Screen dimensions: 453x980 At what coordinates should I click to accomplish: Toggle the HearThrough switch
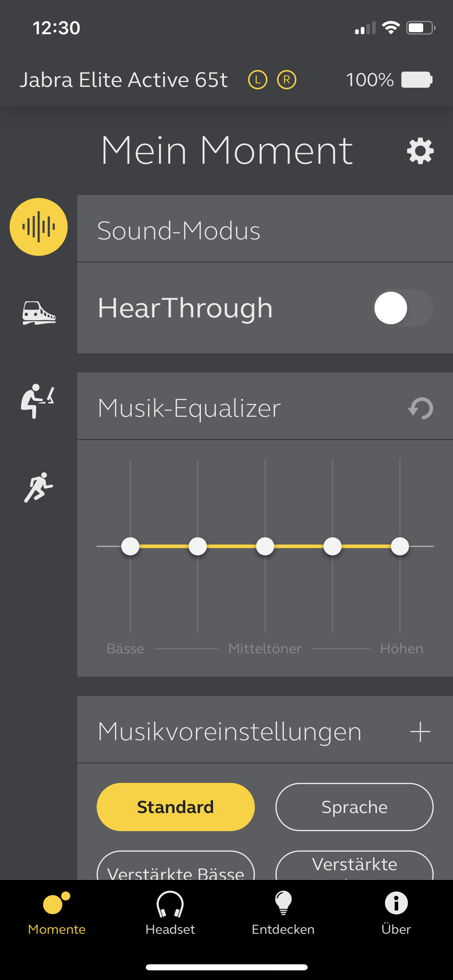click(x=403, y=308)
